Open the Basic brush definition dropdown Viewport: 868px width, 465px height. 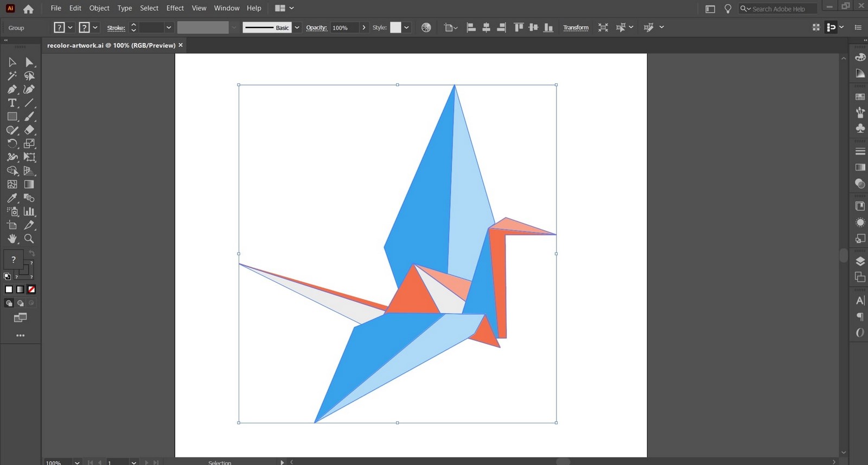point(297,28)
